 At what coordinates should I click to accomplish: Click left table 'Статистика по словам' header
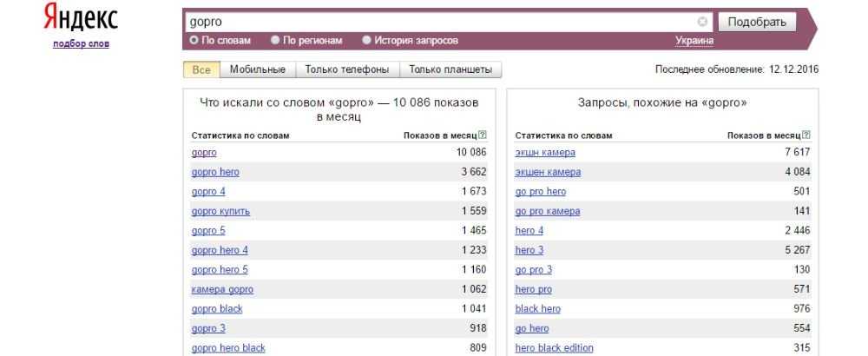tap(240, 135)
